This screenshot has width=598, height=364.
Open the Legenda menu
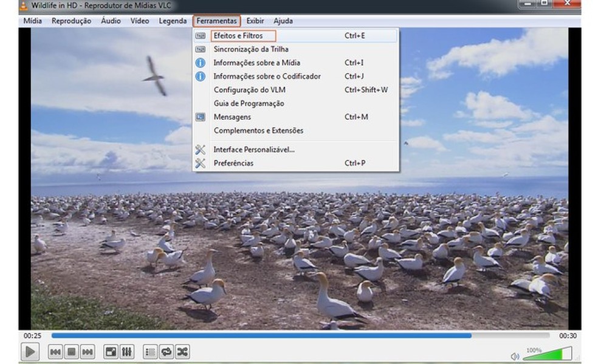click(173, 21)
